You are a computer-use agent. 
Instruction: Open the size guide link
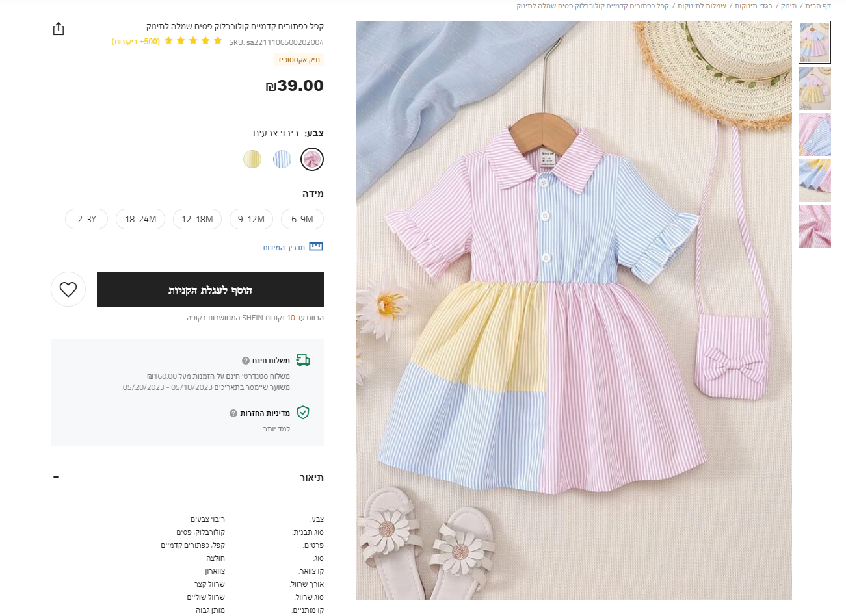click(x=284, y=248)
